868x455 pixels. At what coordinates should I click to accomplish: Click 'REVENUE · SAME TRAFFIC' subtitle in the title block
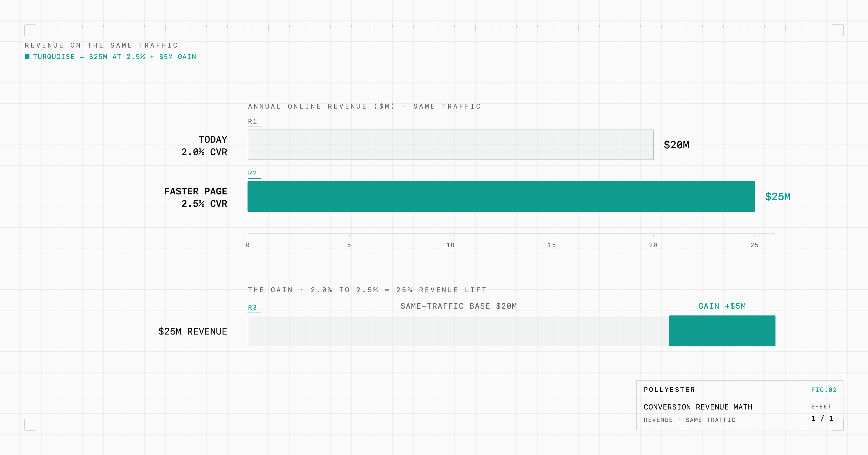click(x=690, y=420)
